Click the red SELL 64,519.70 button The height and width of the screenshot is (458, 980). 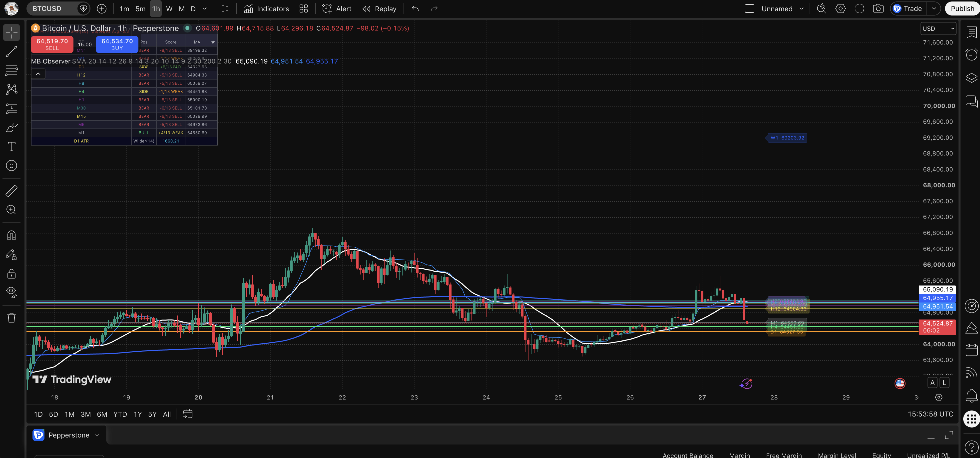[x=52, y=44]
